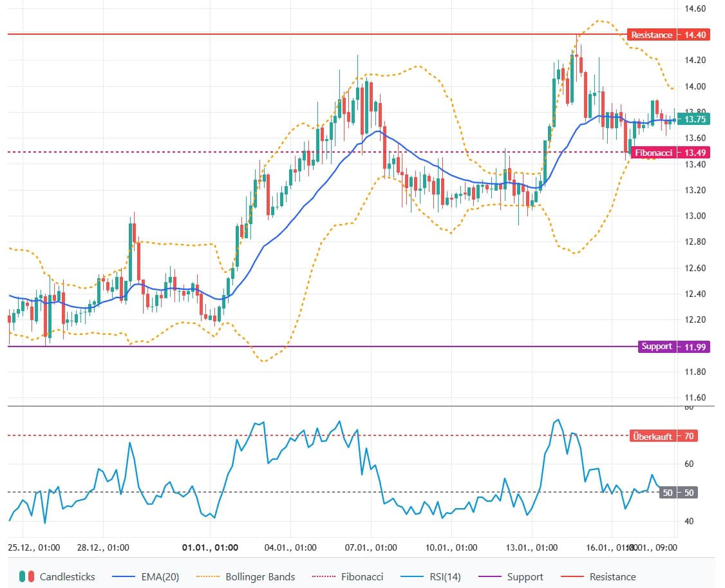Click the Fibonacci legend dotted line marker
Image resolution: width=725 pixels, height=588 pixels.
click(x=325, y=576)
